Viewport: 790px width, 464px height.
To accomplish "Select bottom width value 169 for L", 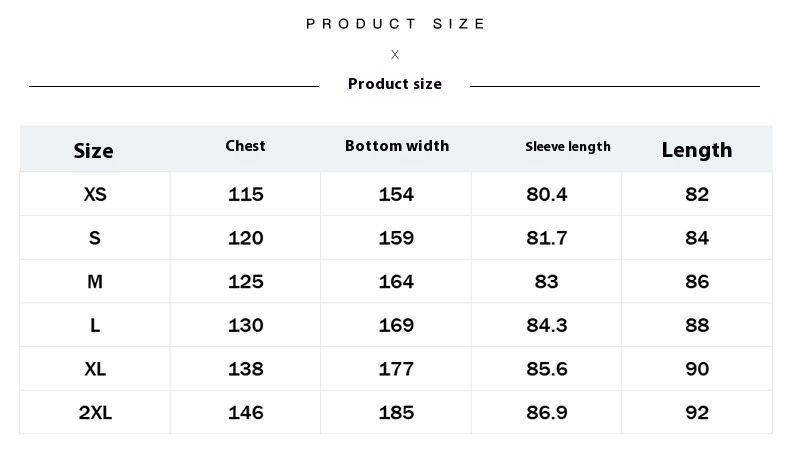I will click(x=396, y=325).
